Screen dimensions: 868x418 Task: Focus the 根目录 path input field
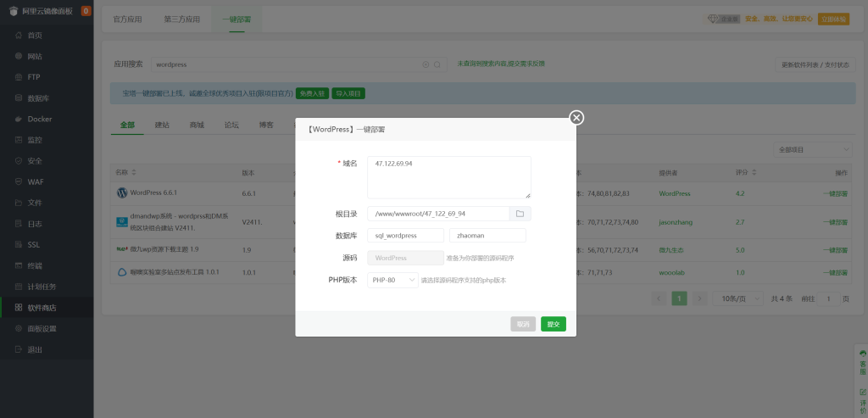(438, 214)
